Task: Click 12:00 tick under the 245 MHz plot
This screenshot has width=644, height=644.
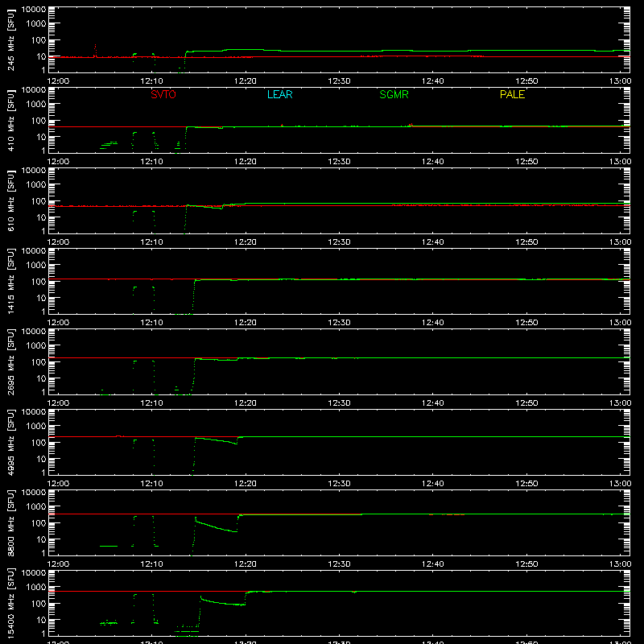Action: click(58, 81)
